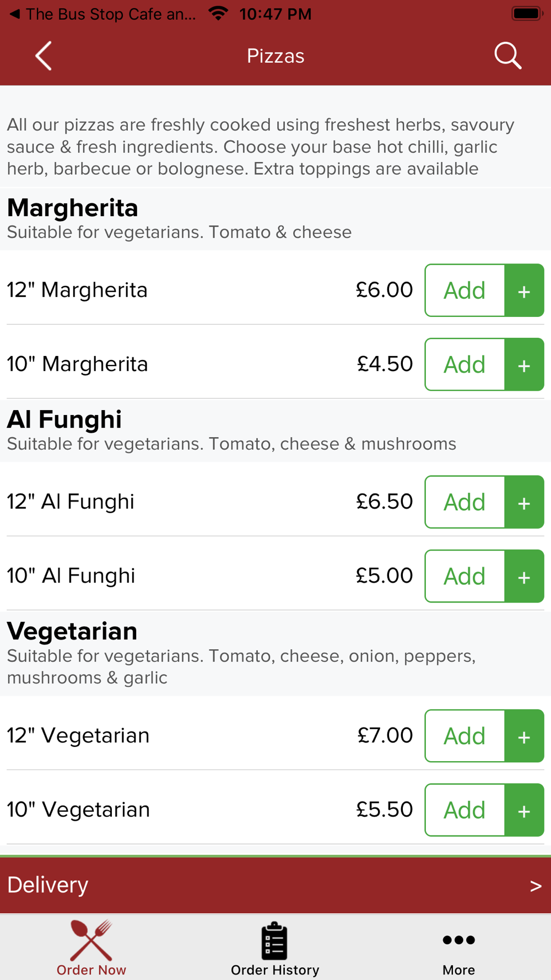This screenshot has width=551, height=980.
Task: Return to The Bus Stop Cafe app
Action: [x=103, y=14]
